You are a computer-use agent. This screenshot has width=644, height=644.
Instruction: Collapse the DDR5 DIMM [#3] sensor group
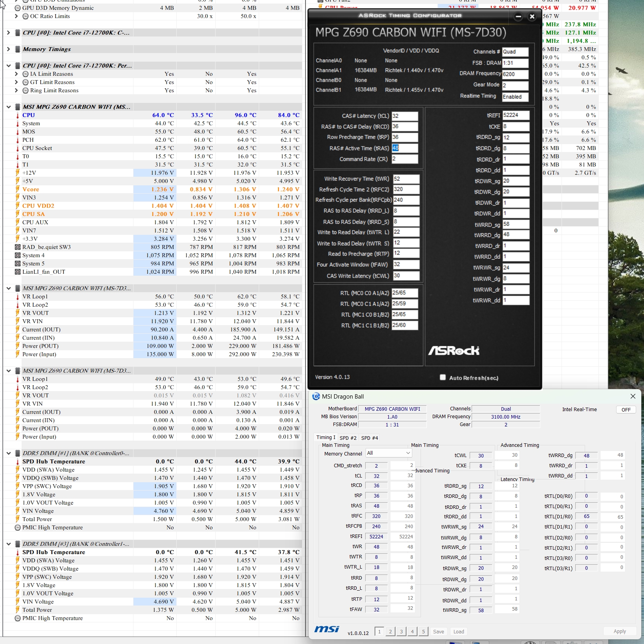coord(8,544)
